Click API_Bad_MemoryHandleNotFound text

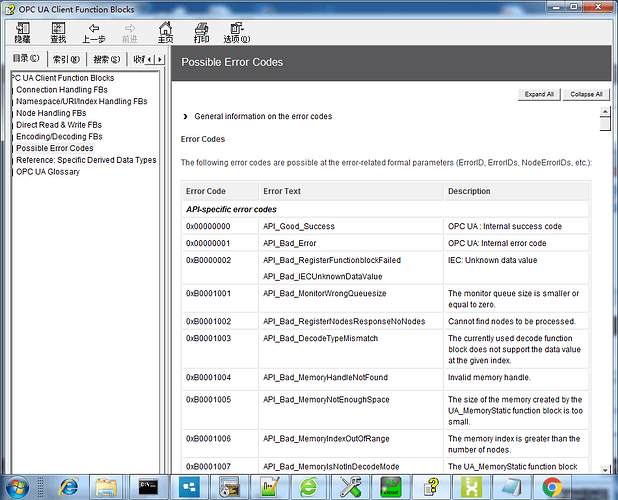tap(325, 377)
